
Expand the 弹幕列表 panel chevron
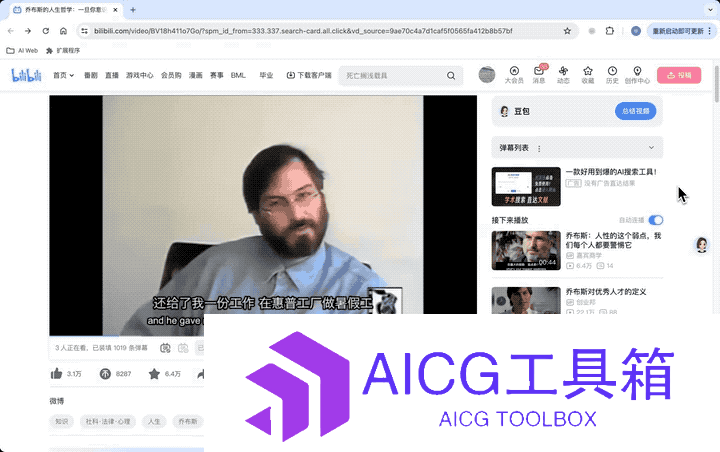point(651,147)
